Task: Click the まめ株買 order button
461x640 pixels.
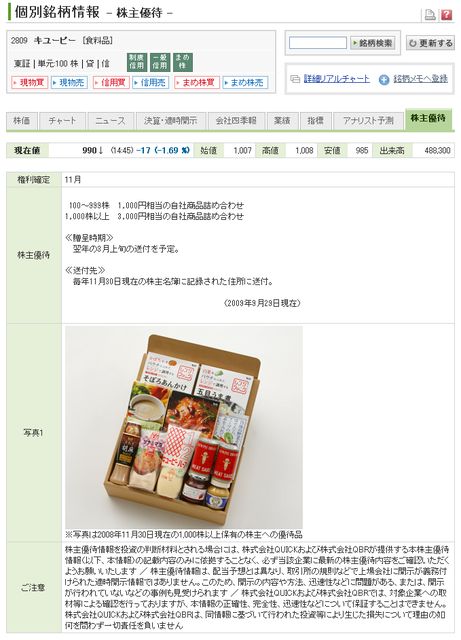Action: click(x=197, y=82)
